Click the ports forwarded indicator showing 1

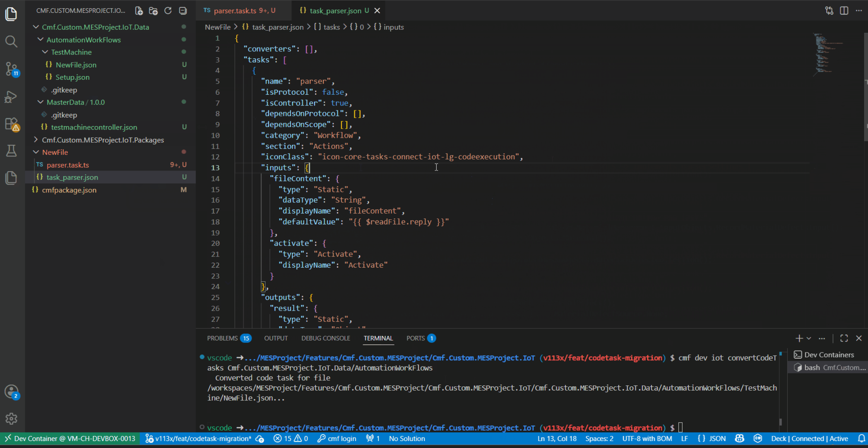coord(373,438)
